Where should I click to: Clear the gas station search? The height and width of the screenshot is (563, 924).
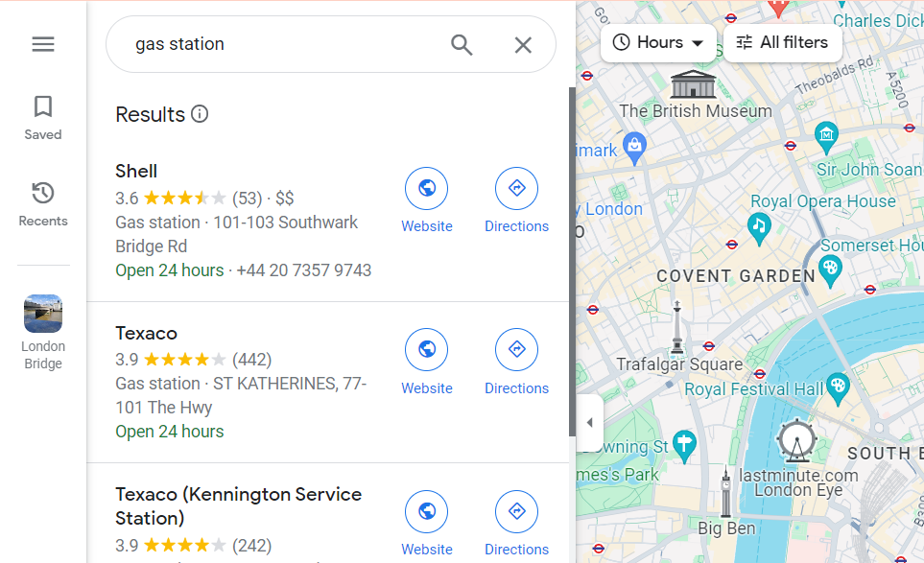[523, 45]
